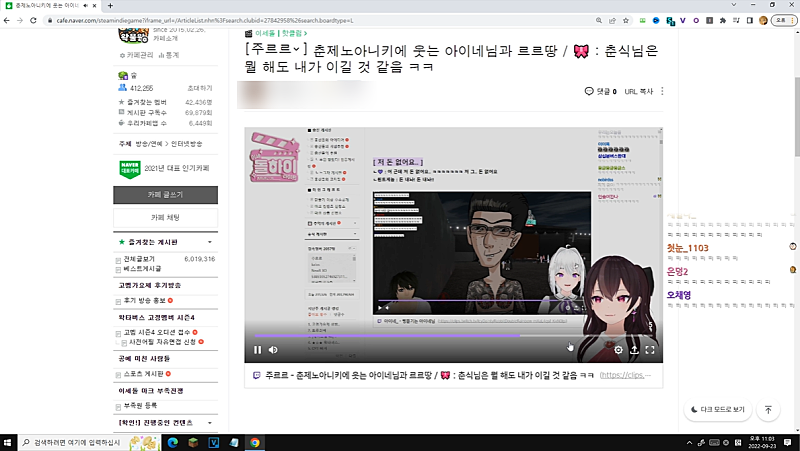800x451 pixels.
Task: Open 사전어필 자유면접 신청 board
Action: click(162, 342)
